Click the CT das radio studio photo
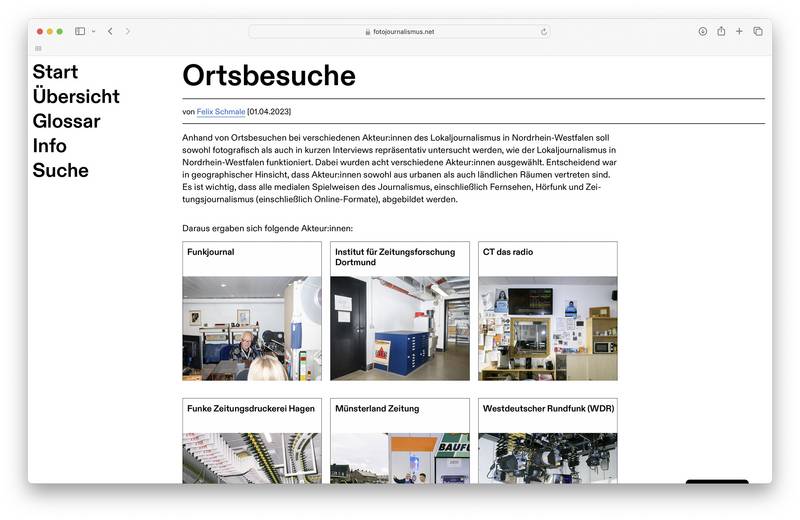800x520 pixels. point(548,329)
